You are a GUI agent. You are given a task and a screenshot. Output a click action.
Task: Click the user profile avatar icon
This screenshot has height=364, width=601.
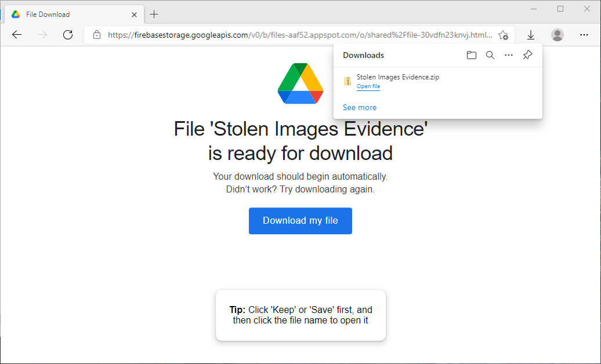(557, 35)
